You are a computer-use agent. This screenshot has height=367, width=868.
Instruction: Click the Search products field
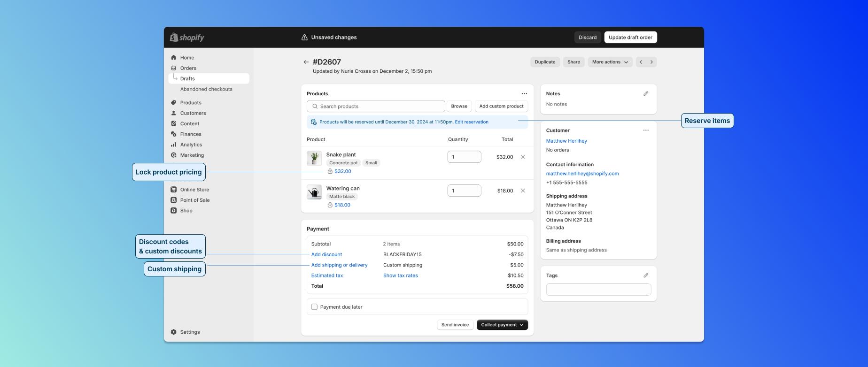376,106
